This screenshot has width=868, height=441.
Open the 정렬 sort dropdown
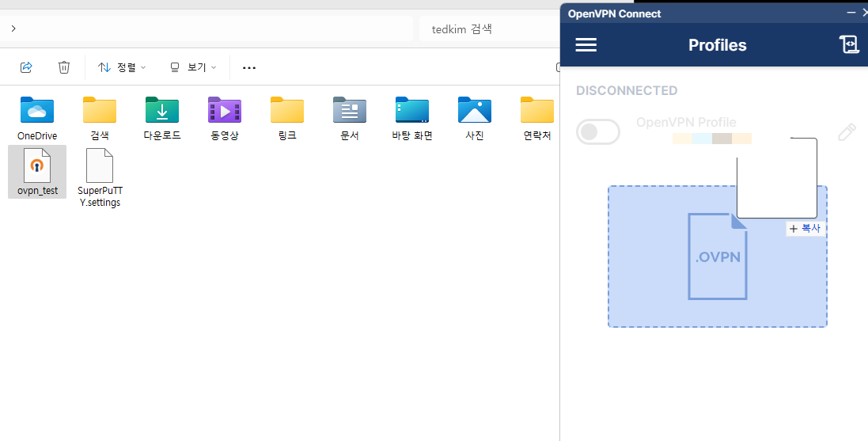122,67
